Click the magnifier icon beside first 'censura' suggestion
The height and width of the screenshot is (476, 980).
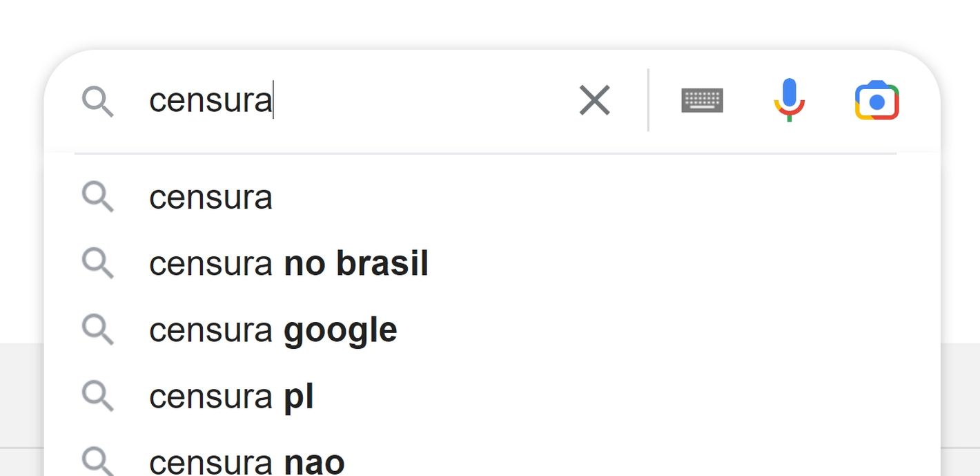(x=97, y=197)
